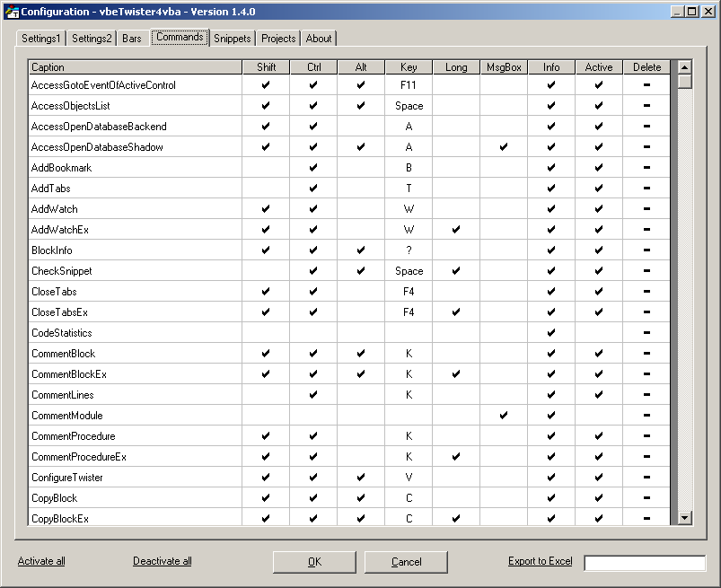The width and height of the screenshot is (721, 588).
Task: Delete the ConfigureTwister command
Action: pyautogui.click(x=646, y=478)
